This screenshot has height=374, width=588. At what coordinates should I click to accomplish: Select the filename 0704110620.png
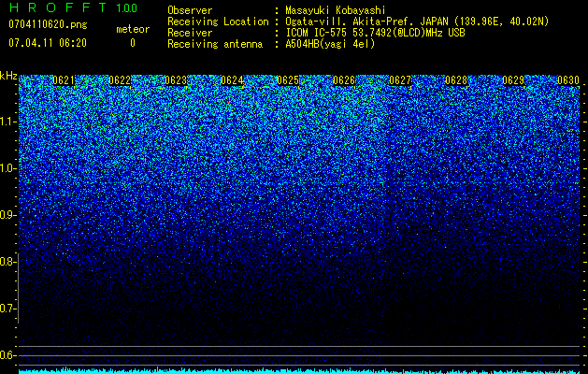[x=48, y=25]
